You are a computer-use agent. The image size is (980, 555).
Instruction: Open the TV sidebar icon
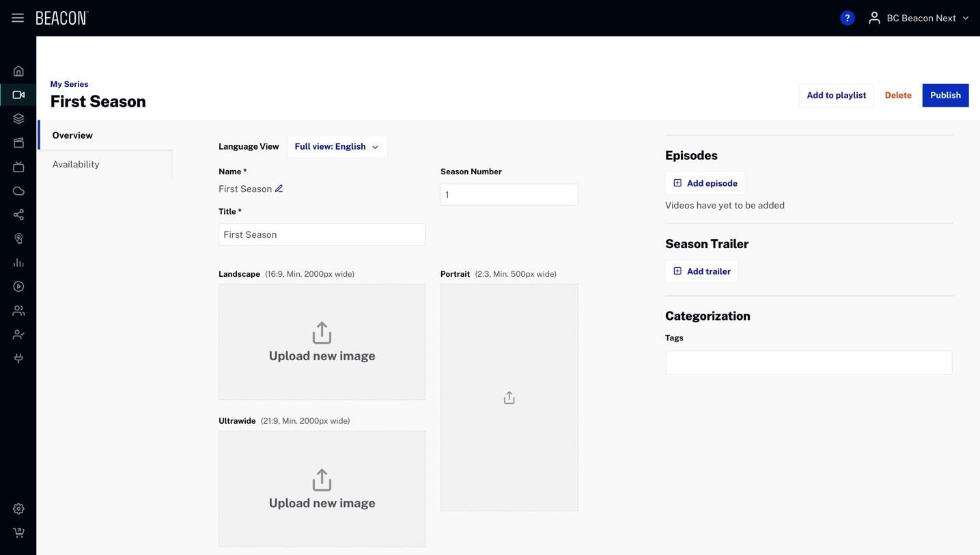pos(18,167)
